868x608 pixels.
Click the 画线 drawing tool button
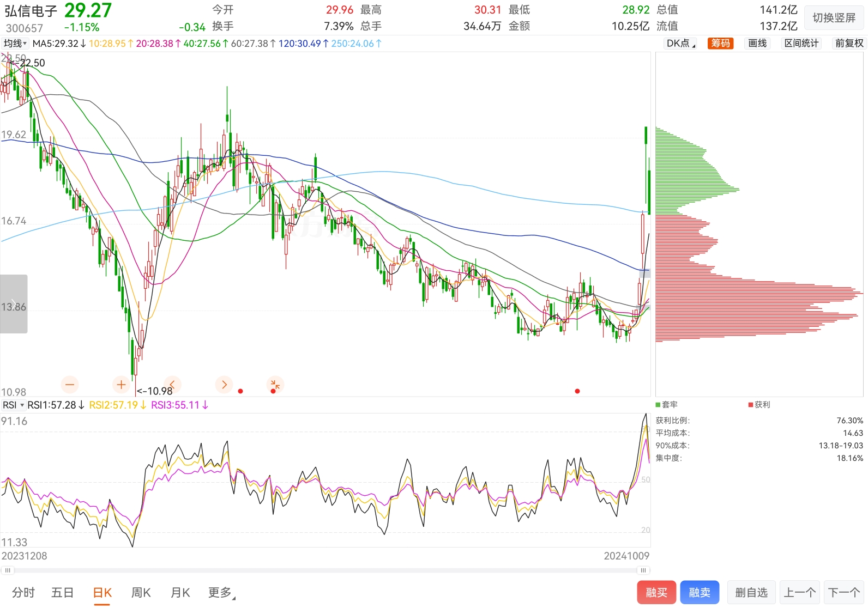[757, 44]
